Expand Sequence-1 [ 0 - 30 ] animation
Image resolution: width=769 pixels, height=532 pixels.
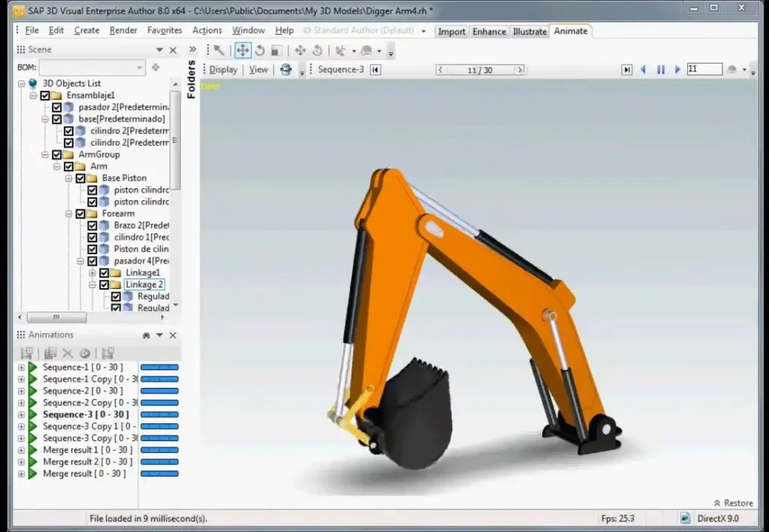[x=21, y=367]
